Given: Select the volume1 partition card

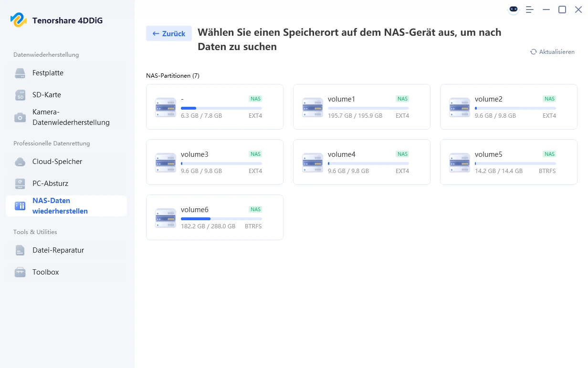Looking at the screenshot, I should click(361, 107).
